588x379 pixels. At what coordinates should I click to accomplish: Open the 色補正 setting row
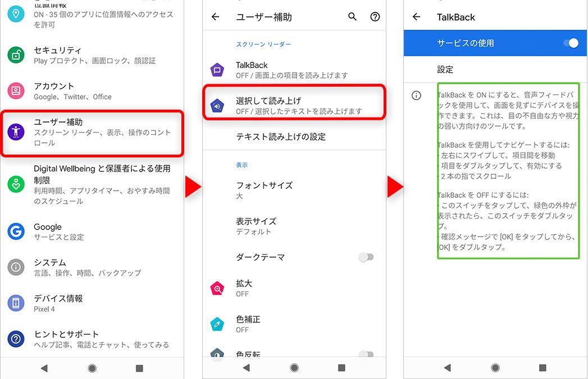click(x=294, y=324)
